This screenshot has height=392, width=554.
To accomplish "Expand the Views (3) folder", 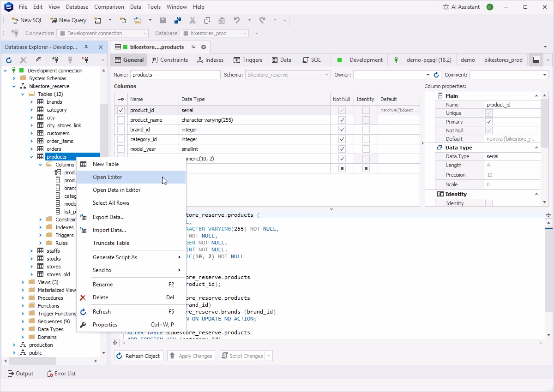I will (x=23, y=282).
